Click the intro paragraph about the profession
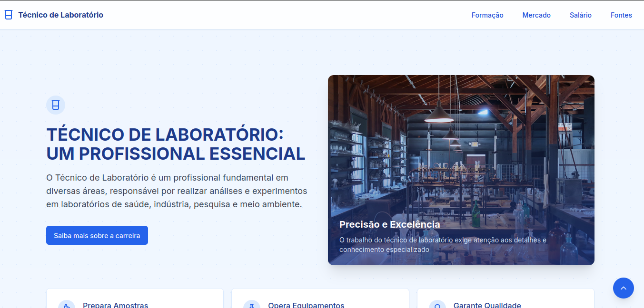644x308 pixels. click(177, 191)
